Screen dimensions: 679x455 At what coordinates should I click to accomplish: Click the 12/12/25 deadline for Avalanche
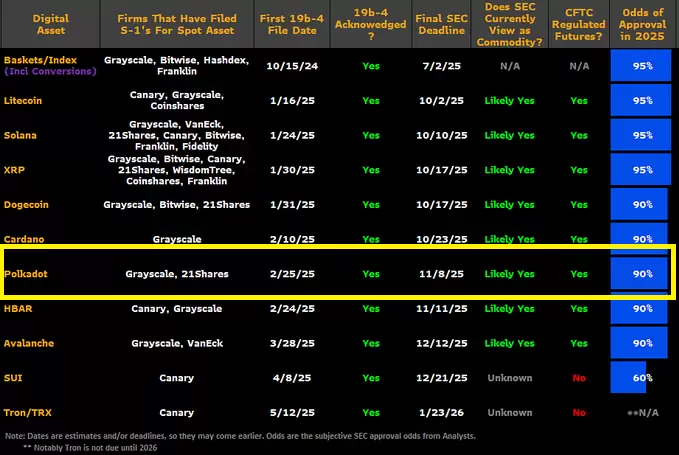pyautogui.click(x=442, y=343)
